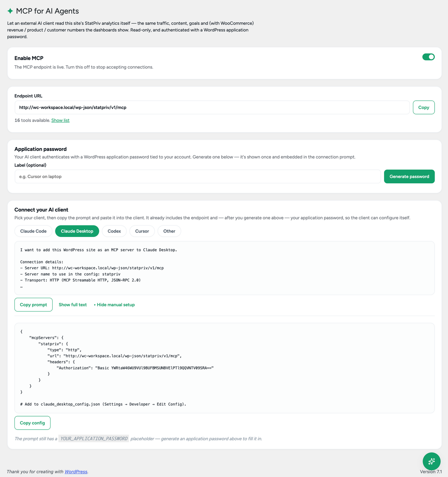Click the "16 tools available" count text
The image size is (448, 477).
point(32,120)
